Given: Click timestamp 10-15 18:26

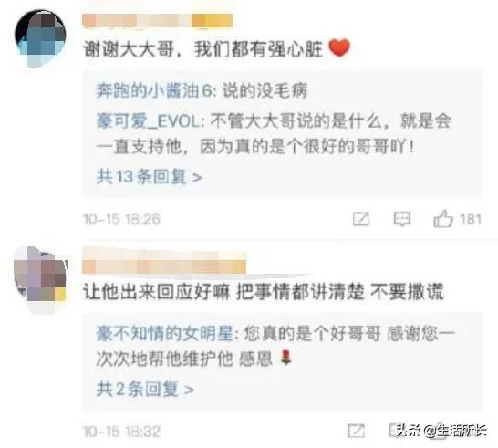Looking at the screenshot, I should [x=121, y=219].
